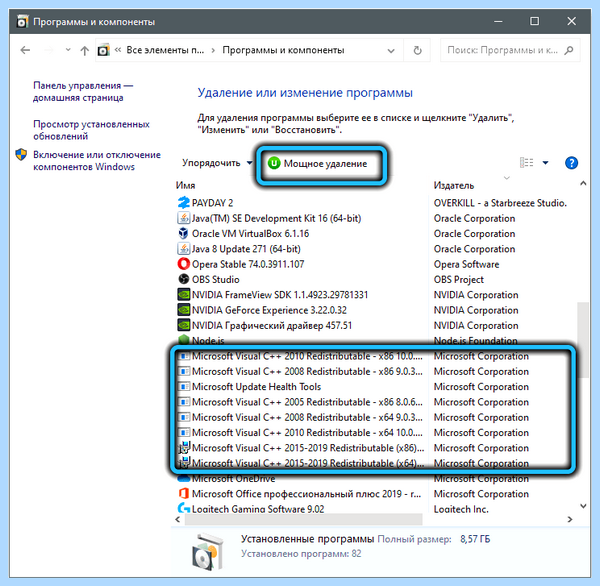Select NVIDIA FrameView SDK icon

pyautogui.click(x=184, y=294)
